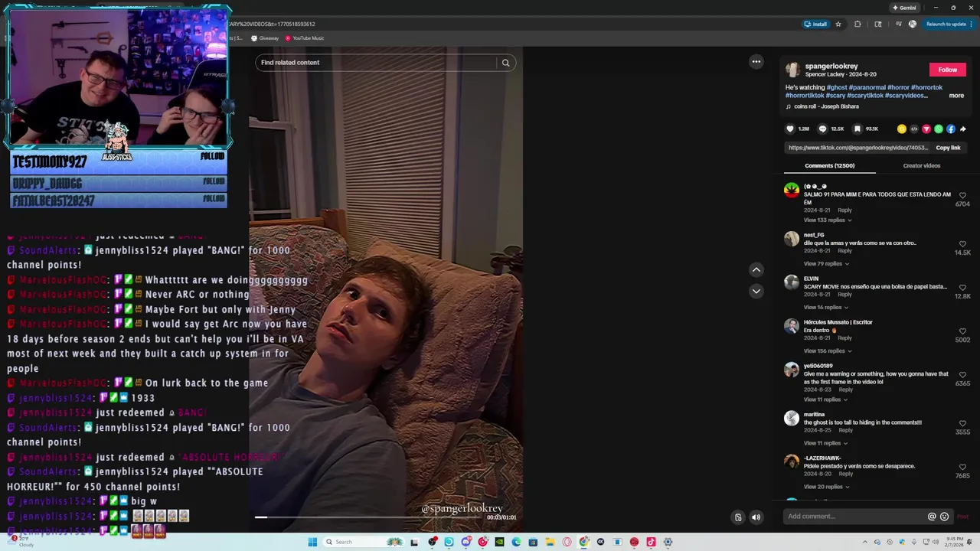This screenshot has height=551, width=980.
Task: Open the emoji picker in comment box
Action: click(x=944, y=517)
